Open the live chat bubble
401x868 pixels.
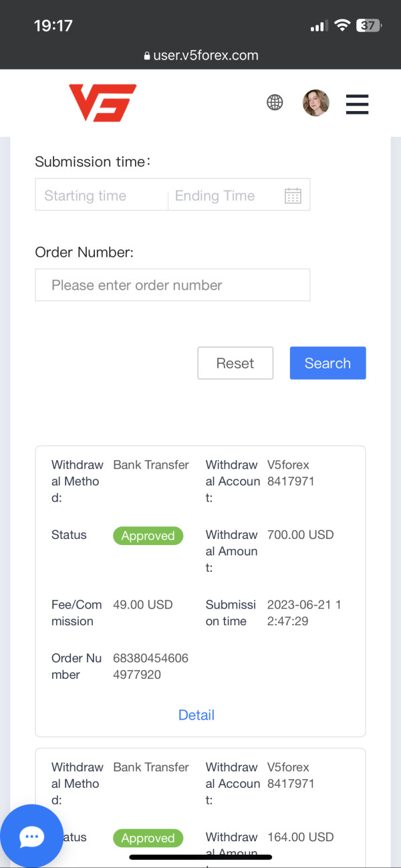[31, 836]
